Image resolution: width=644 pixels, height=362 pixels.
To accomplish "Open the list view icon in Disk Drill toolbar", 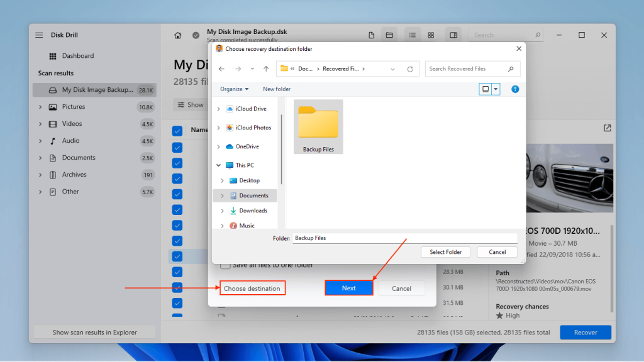I will 414,35.
